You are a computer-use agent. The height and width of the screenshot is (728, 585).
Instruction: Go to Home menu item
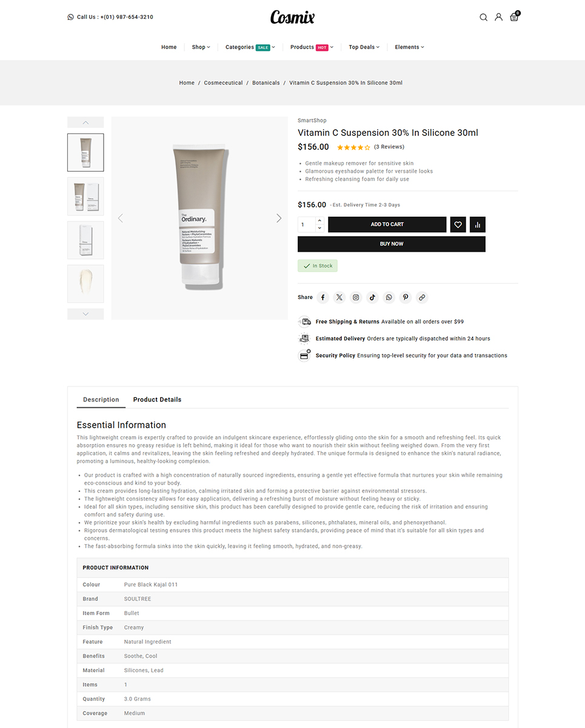click(169, 47)
